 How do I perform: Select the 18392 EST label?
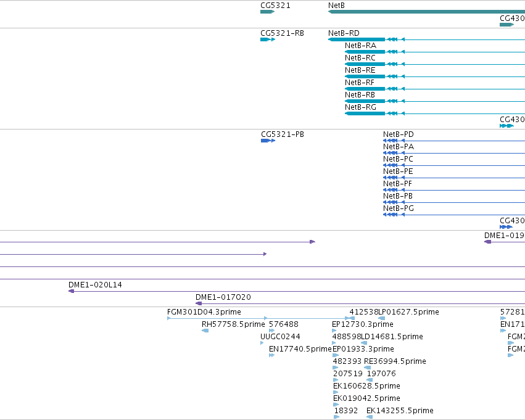pos(346,411)
